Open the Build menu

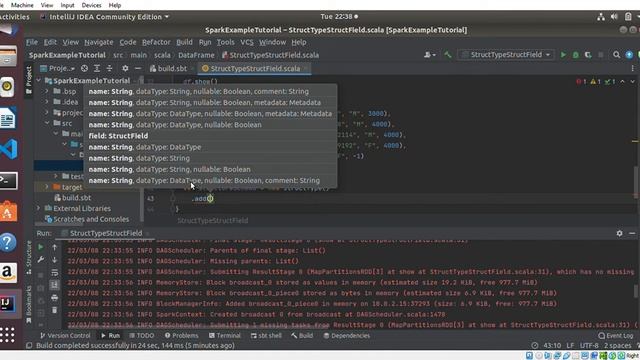point(184,42)
